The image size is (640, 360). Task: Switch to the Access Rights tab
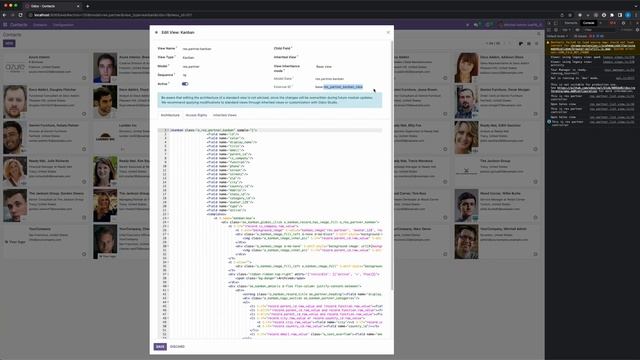click(196, 115)
